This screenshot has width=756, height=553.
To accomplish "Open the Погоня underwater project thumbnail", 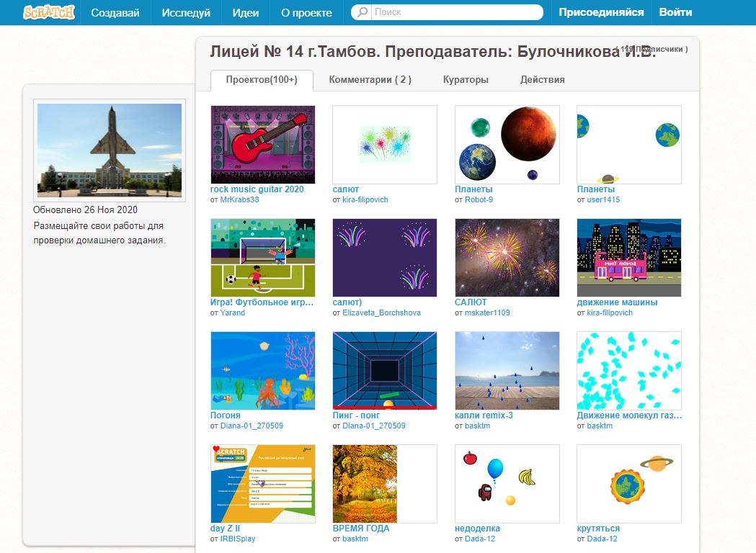I will [262, 370].
